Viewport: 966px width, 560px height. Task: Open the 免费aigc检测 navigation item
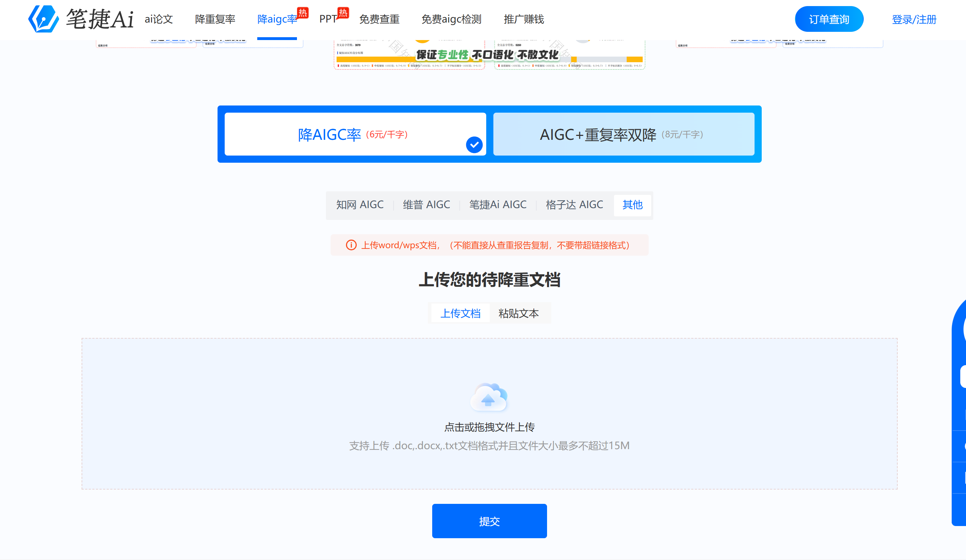coord(451,19)
